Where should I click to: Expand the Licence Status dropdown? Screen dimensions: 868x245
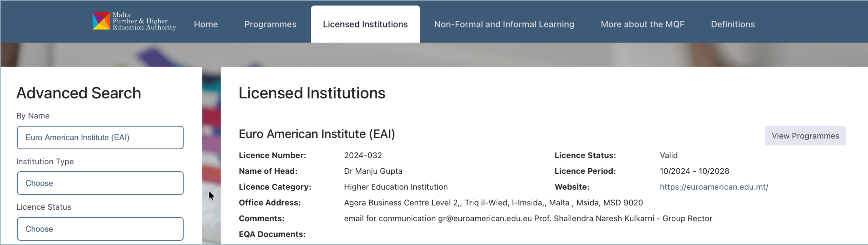click(100, 229)
